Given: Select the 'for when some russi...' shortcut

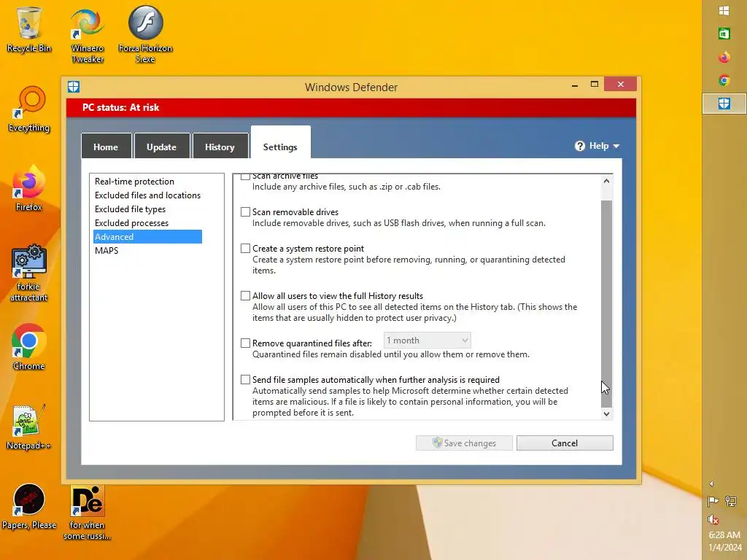Looking at the screenshot, I should click(88, 513).
